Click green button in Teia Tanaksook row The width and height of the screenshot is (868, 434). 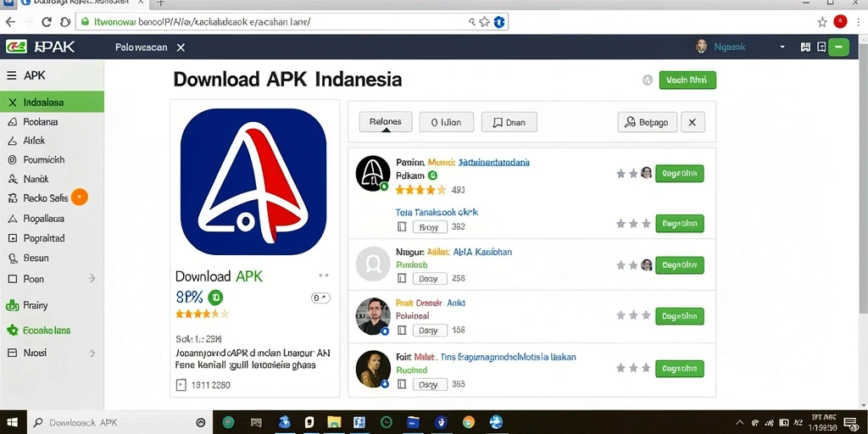tap(679, 224)
